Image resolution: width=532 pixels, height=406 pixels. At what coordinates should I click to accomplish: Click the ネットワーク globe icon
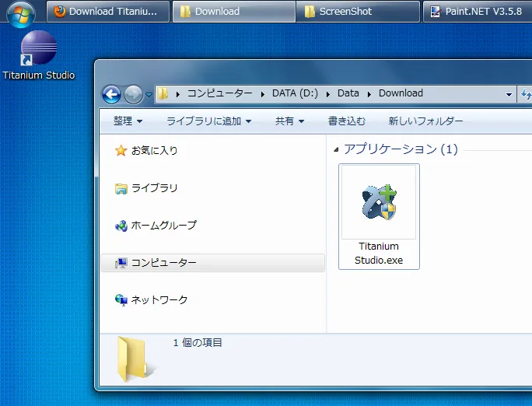(121, 300)
